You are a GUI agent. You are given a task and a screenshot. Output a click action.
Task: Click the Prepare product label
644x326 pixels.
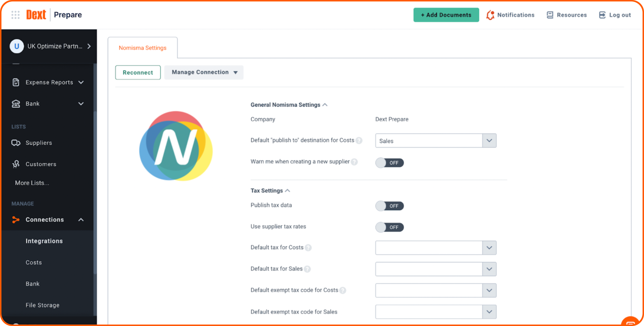68,15
